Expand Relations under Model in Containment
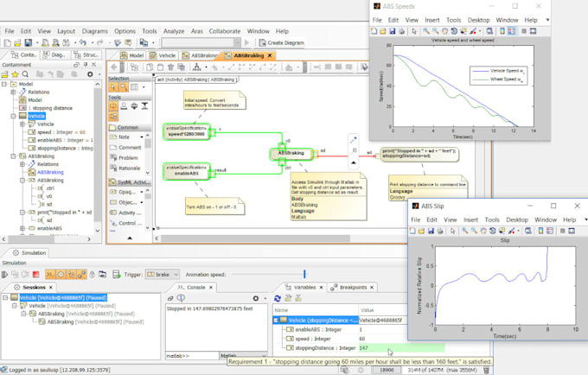This screenshot has width=588, height=375. point(14,92)
